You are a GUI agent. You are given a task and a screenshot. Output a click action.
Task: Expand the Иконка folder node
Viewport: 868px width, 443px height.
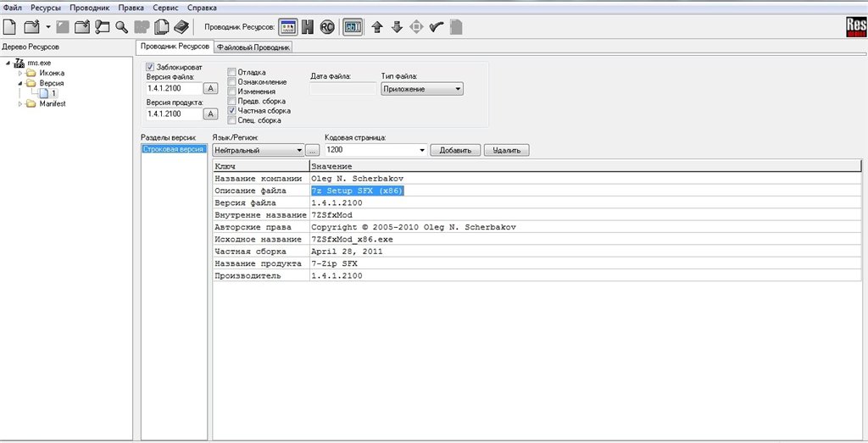click(x=20, y=73)
